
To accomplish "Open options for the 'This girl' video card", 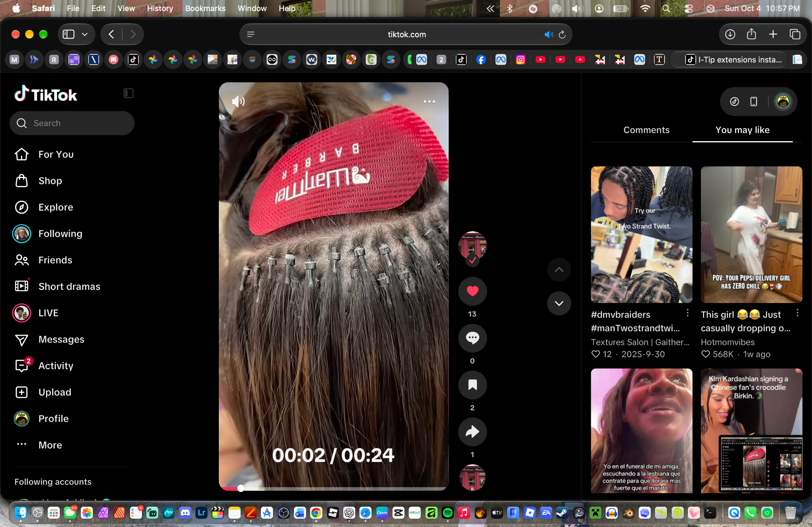I will pos(797,313).
